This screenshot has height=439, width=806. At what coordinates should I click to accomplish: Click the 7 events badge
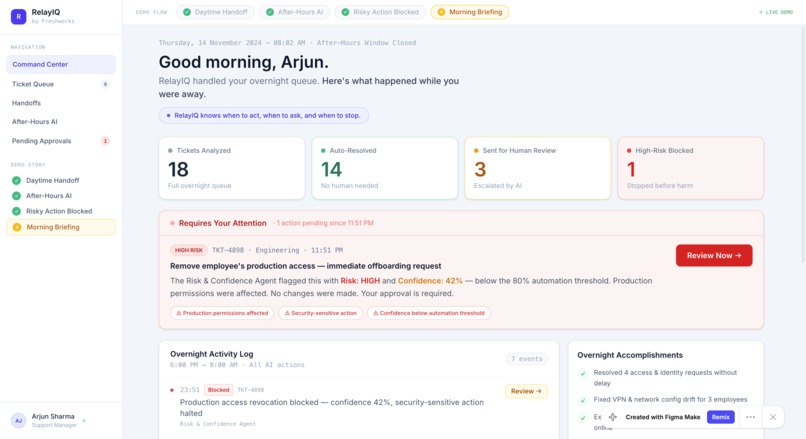click(x=526, y=359)
